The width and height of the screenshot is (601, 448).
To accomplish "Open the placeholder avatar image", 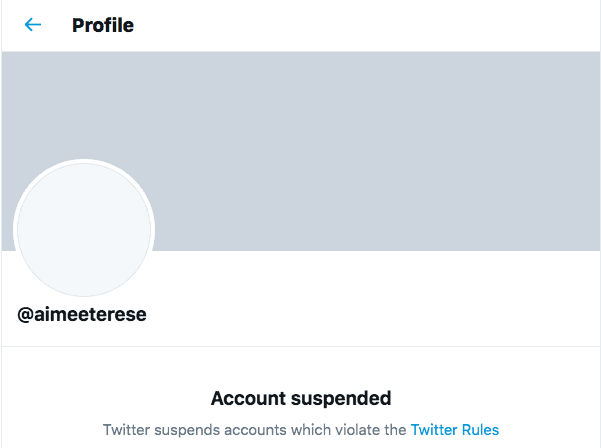I will (x=84, y=229).
